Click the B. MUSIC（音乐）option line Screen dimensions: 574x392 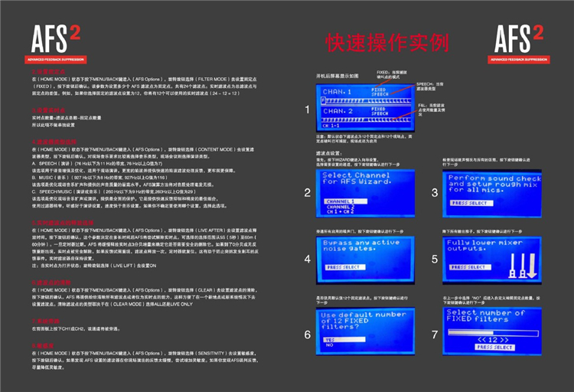coord(99,178)
